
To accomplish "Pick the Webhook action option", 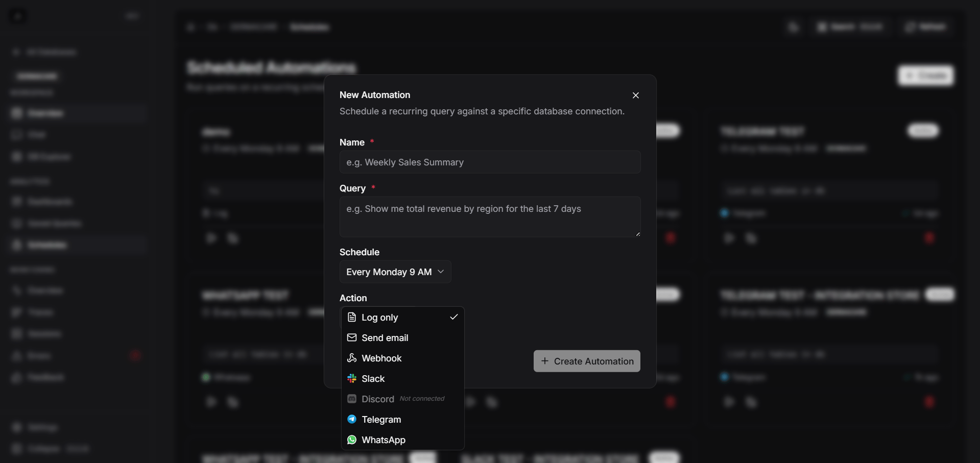I will click(402, 358).
